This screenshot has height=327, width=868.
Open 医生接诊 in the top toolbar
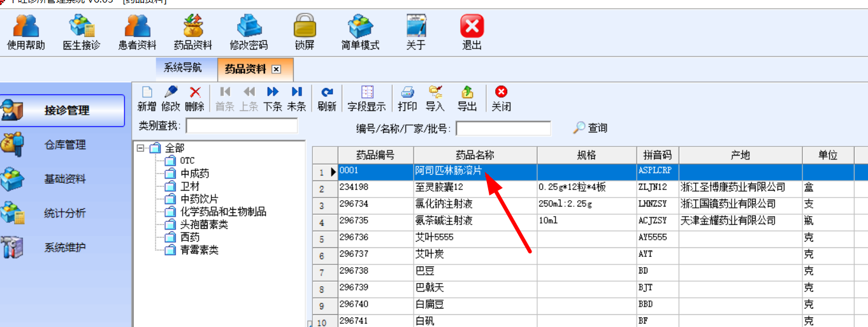pyautogui.click(x=82, y=33)
